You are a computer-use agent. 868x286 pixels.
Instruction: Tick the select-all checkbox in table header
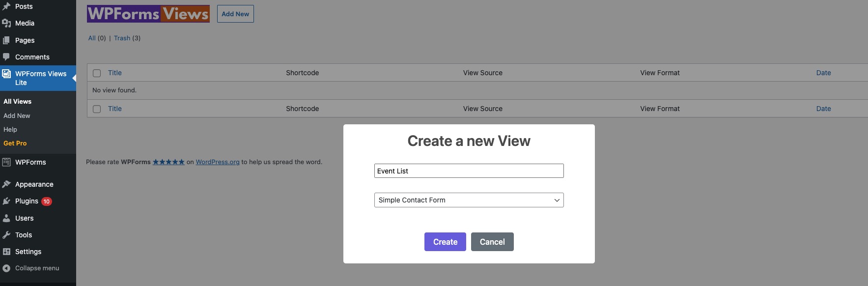(97, 73)
